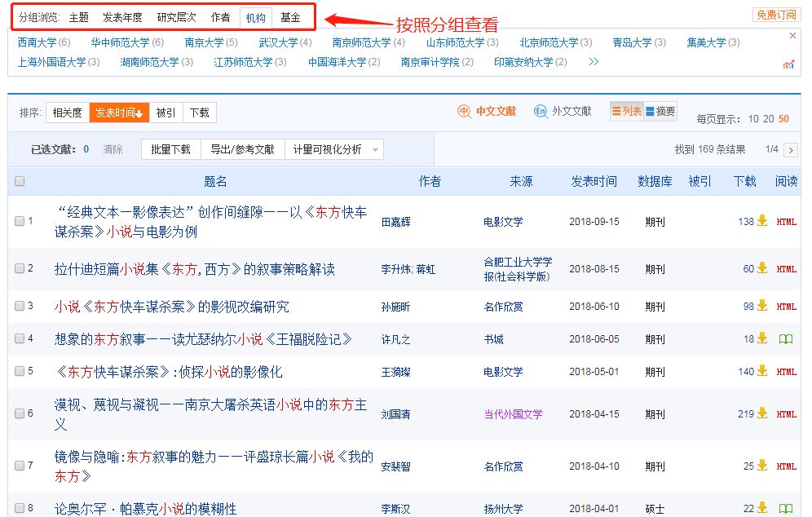Open HTML reading for the row 6 article
812x517 pixels.
click(786, 414)
